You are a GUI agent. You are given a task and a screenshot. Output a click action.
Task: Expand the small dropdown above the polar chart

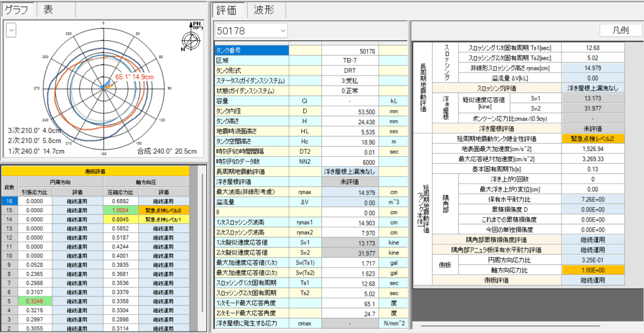click(x=11, y=31)
